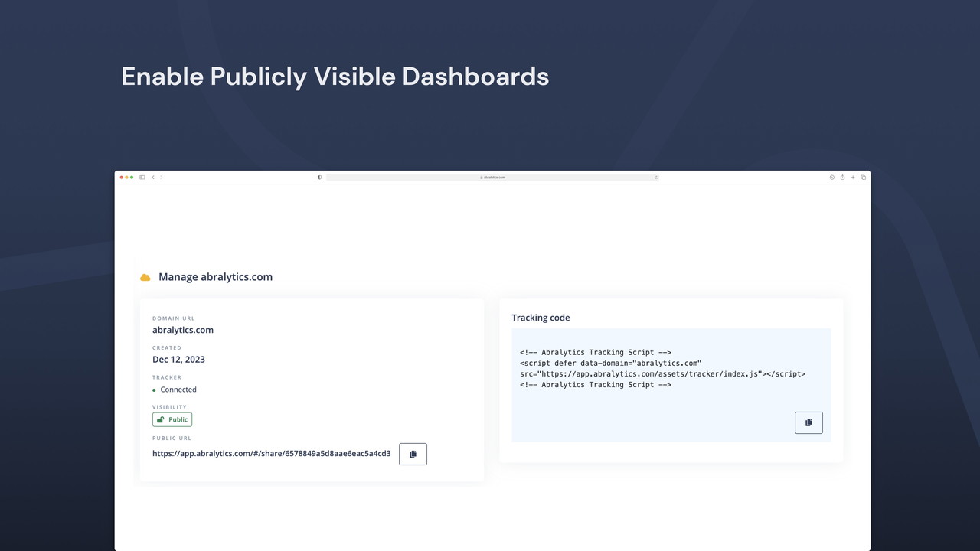Open the Safari share icon
This screenshot has height=551, width=980.
click(842, 177)
